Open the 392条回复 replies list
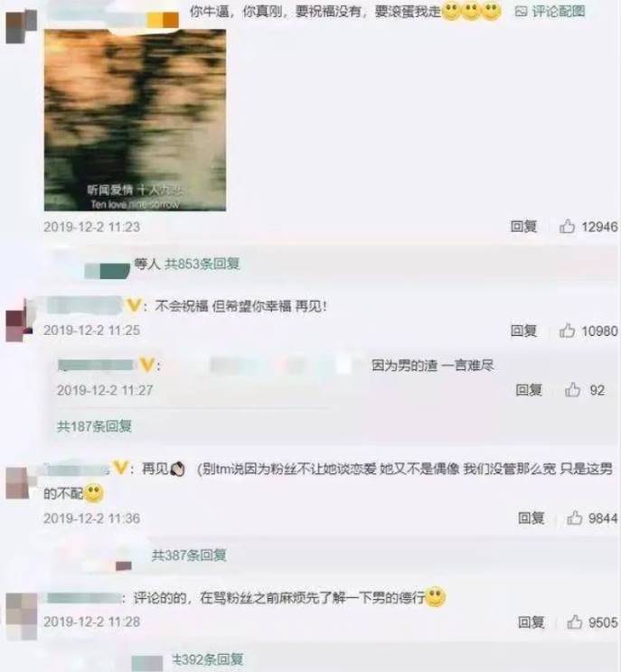The width and height of the screenshot is (621, 672). tap(208, 659)
